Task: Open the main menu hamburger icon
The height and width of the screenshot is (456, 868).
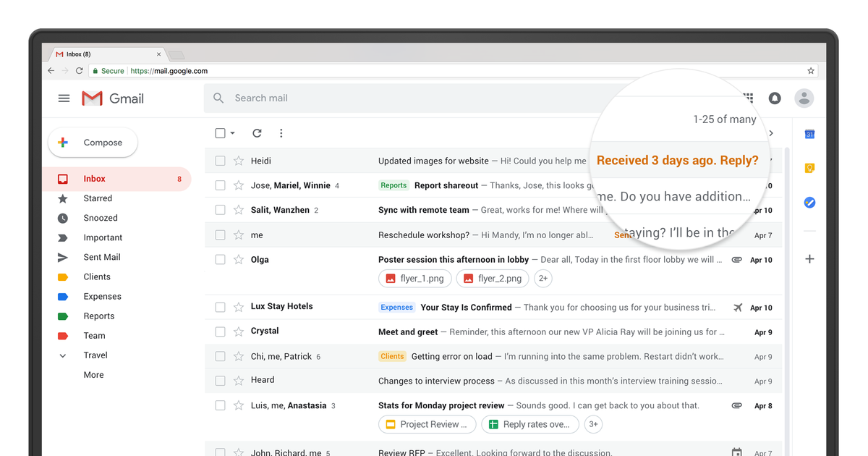Action: [x=64, y=98]
